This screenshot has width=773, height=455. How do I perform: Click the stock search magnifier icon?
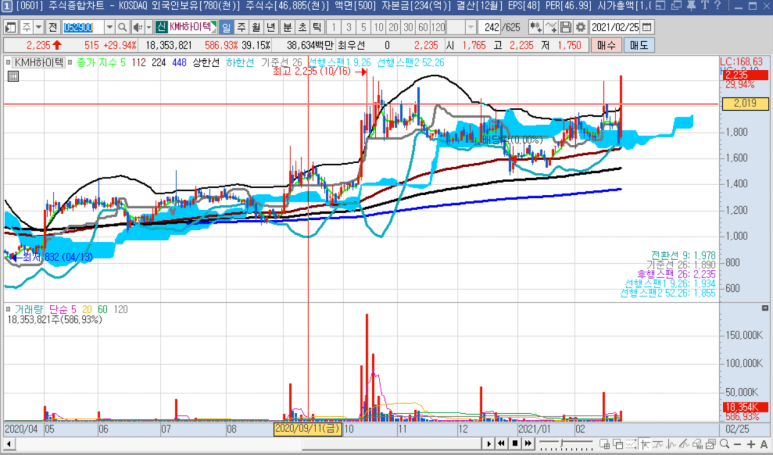point(122,26)
